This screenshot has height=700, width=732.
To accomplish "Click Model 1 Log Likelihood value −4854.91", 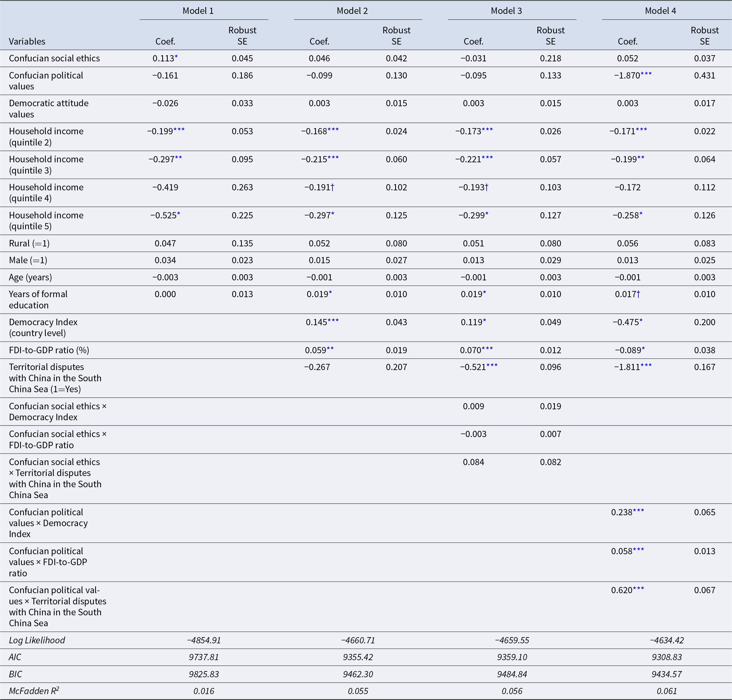I will pos(204,640).
